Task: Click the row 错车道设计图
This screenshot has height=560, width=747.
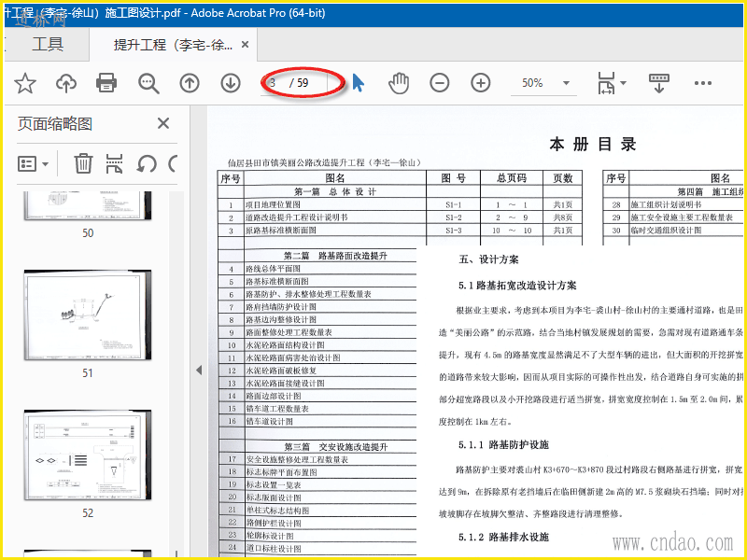Action: [317, 422]
